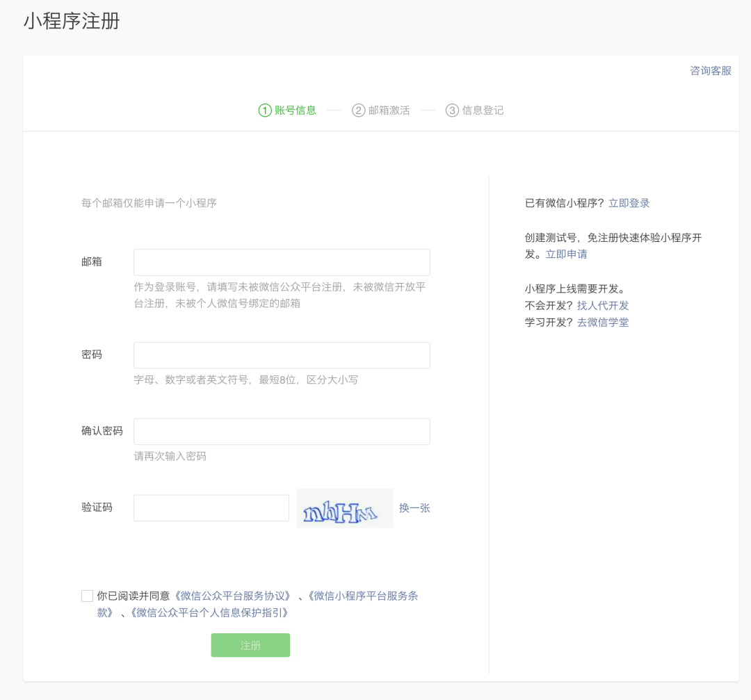The height and width of the screenshot is (700, 751).
Task: Click the 密码 password input field
Action: click(x=281, y=355)
